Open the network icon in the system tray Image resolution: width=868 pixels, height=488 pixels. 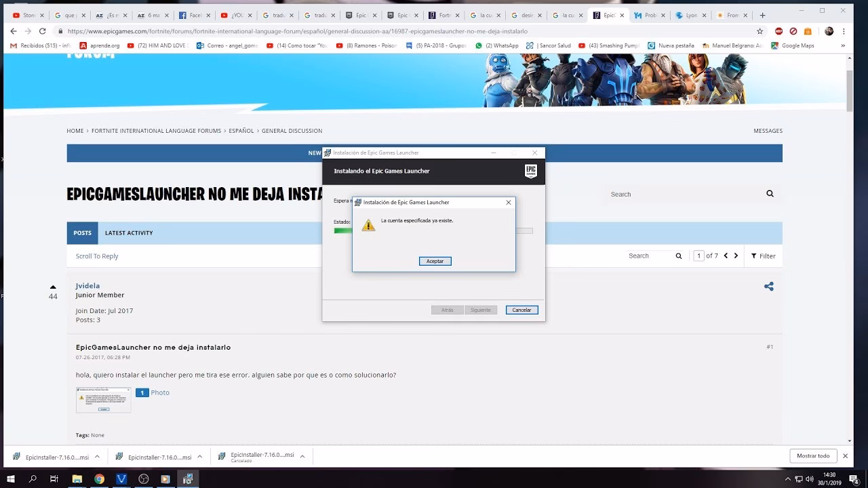coord(798,479)
